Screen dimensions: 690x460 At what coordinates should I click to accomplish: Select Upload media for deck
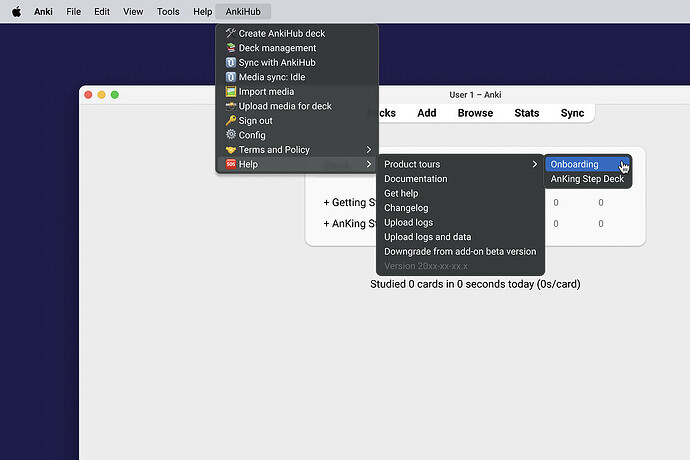(x=297, y=106)
